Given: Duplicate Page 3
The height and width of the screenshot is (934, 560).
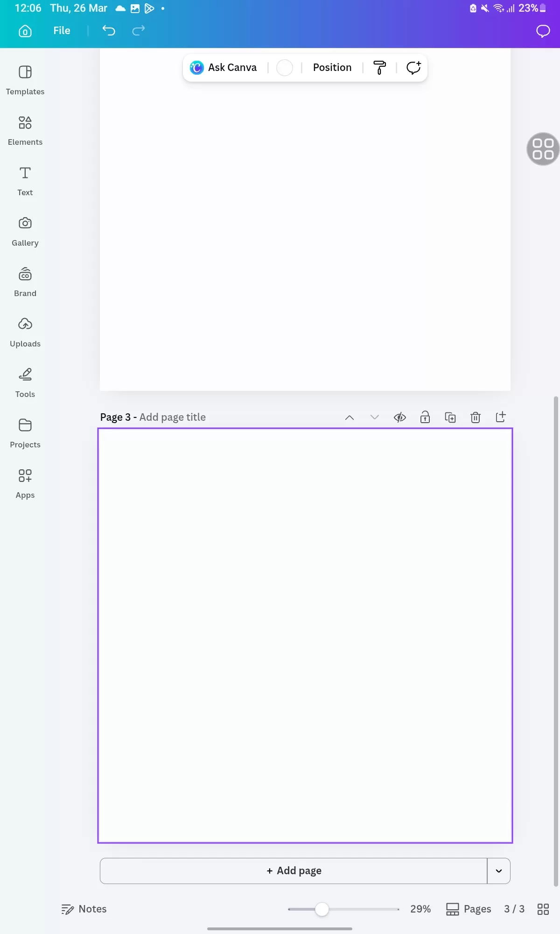Looking at the screenshot, I should pos(450,417).
